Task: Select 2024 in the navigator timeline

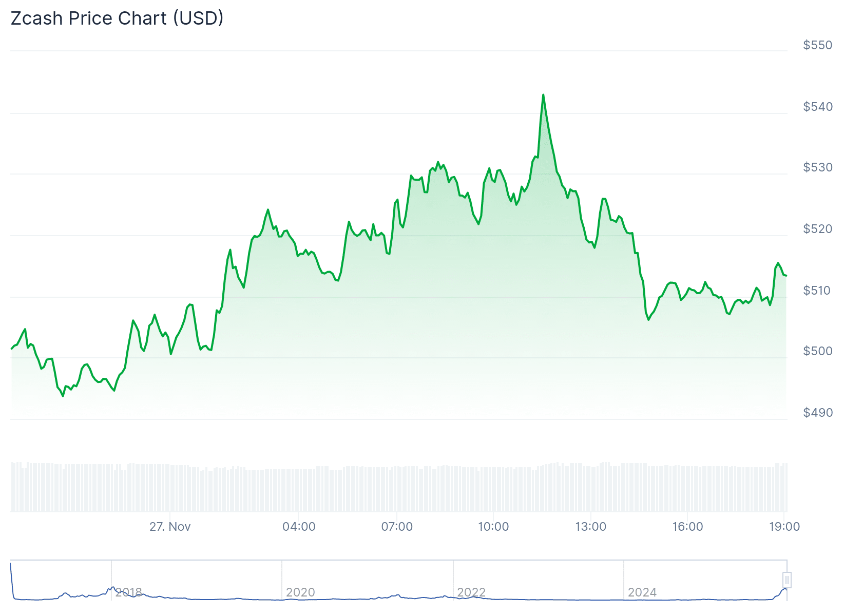Action: point(642,592)
